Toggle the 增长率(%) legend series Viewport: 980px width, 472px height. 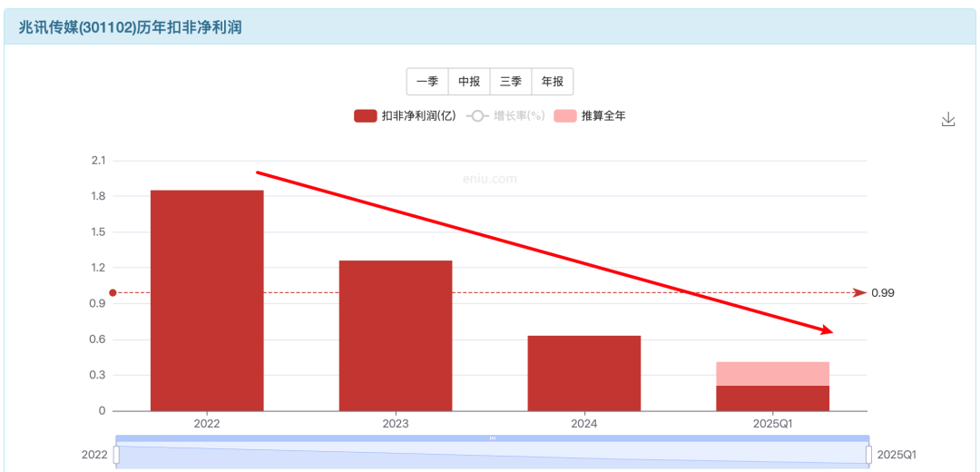click(506, 115)
